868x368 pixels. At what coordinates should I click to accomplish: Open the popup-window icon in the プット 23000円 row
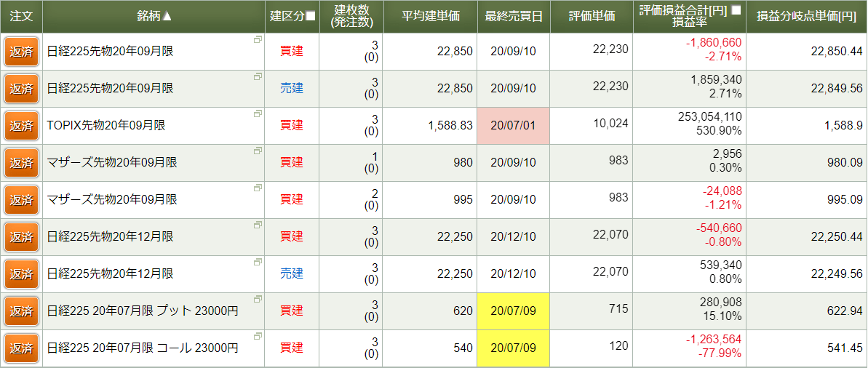pyautogui.click(x=258, y=299)
